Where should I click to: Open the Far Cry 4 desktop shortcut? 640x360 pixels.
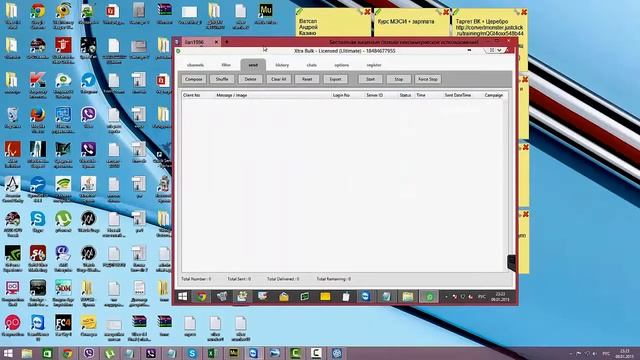[x=63, y=325]
